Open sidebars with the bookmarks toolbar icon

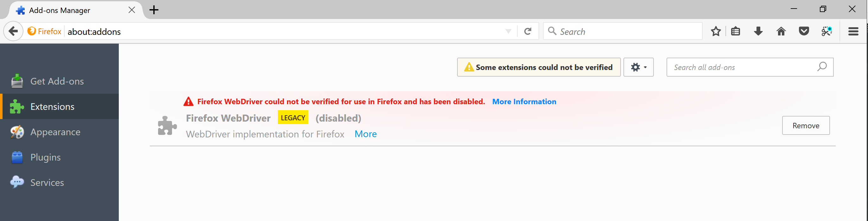click(x=735, y=31)
